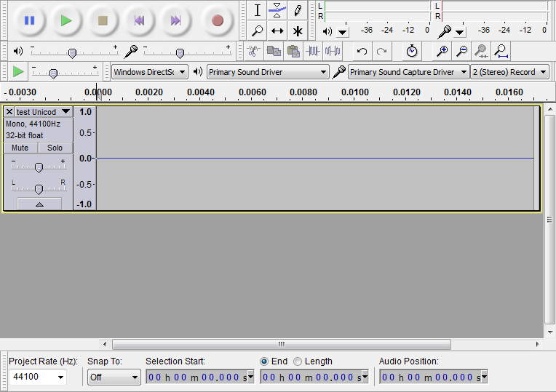Activate the Multi-tool asterisk mode
The image size is (556, 392).
point(298,31)
